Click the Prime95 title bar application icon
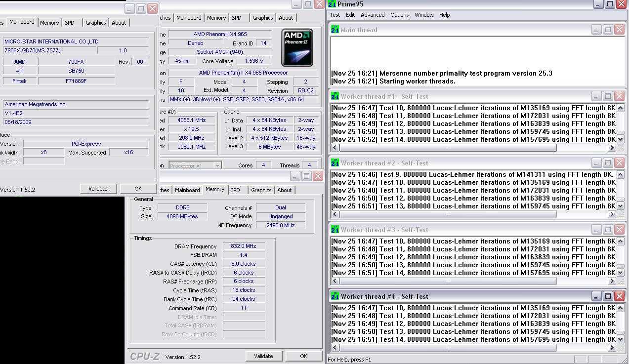The image size is (629, 364). (332, 4)
